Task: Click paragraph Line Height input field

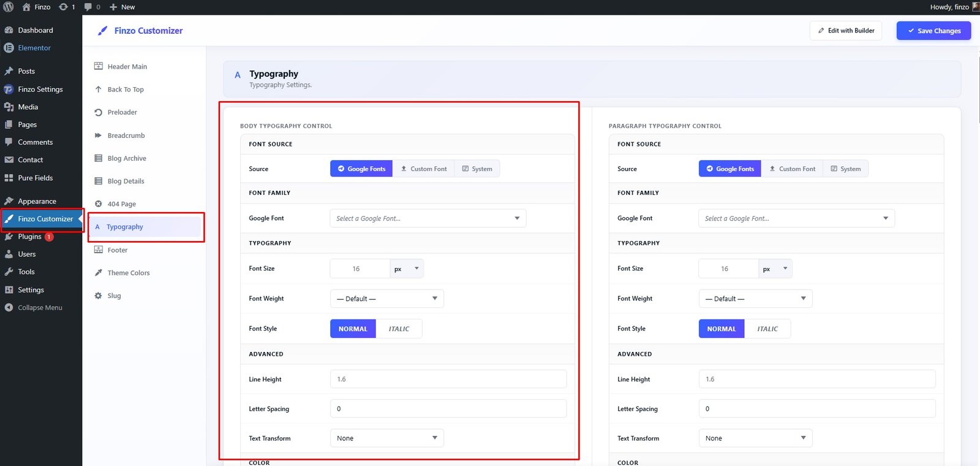Action: [x=817, y=379]
